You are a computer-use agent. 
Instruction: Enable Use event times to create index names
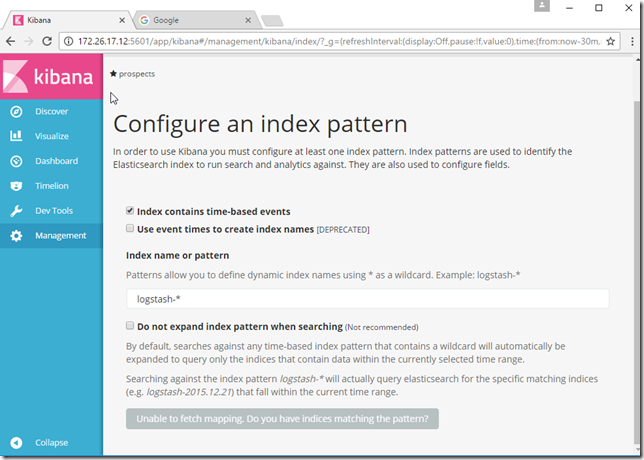click(x=130, y=229)
